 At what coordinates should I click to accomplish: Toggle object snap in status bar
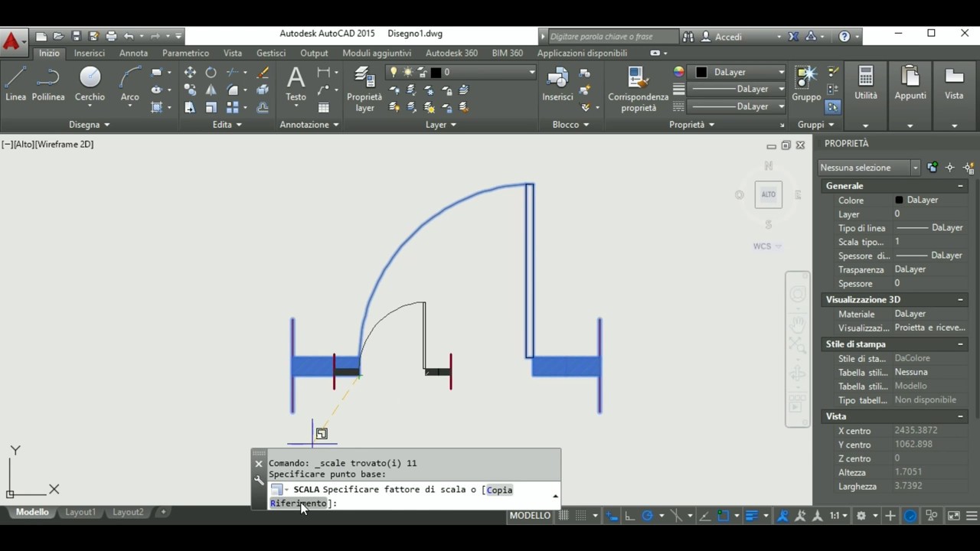click(724, 516)
